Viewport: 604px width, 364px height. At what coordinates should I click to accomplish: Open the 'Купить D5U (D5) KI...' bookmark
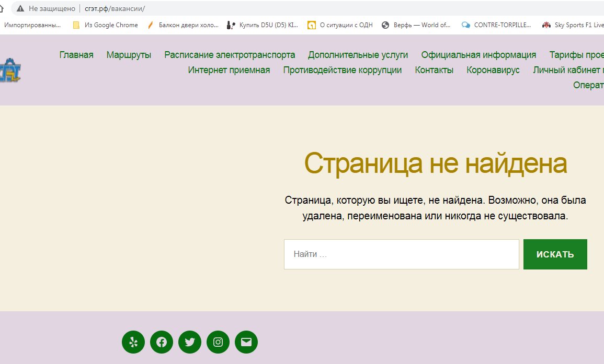pos(263,25)
